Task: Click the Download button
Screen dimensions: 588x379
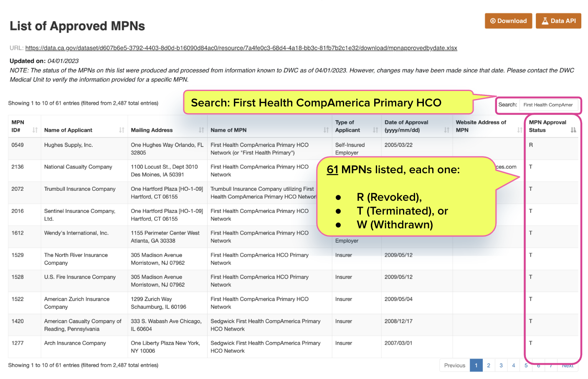Action: point(508,21)
